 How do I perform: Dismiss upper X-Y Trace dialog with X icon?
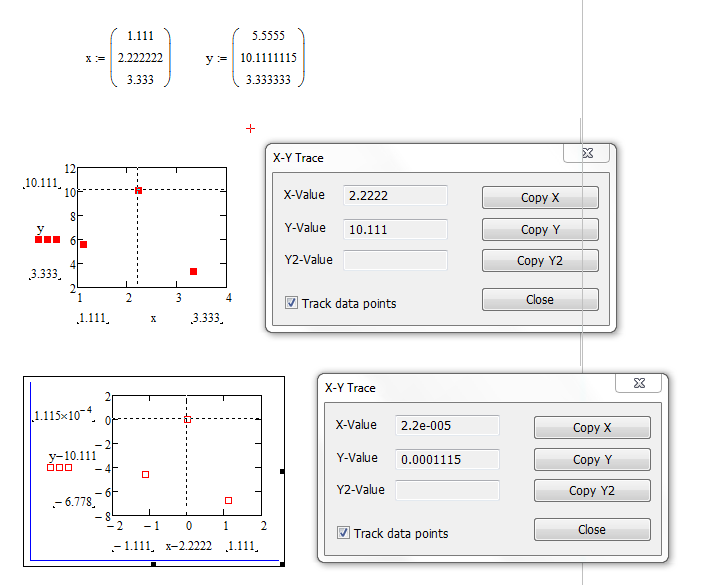pos(587,153)
